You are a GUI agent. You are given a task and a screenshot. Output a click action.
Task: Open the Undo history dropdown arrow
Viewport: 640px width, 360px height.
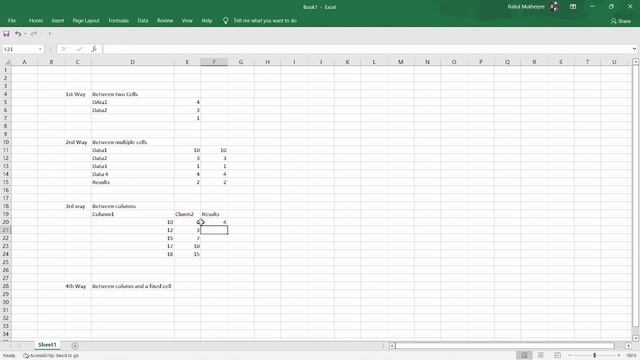[25, 34]
